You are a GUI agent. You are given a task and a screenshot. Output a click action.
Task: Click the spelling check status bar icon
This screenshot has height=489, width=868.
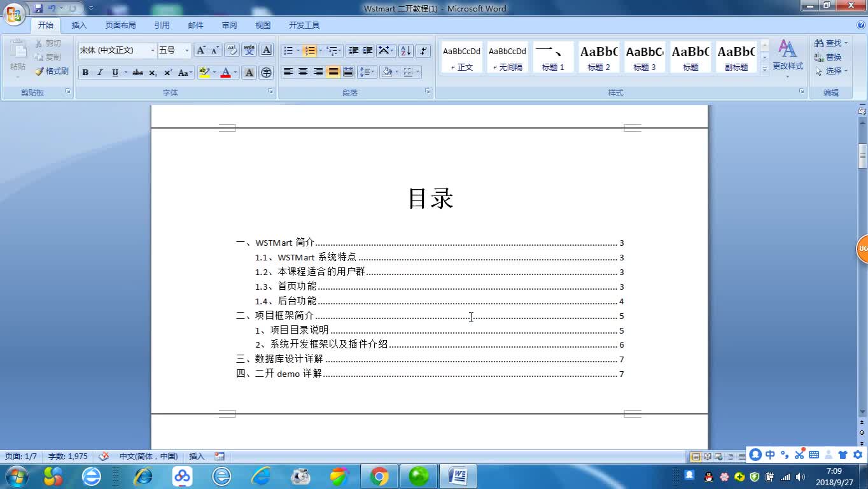104,456
